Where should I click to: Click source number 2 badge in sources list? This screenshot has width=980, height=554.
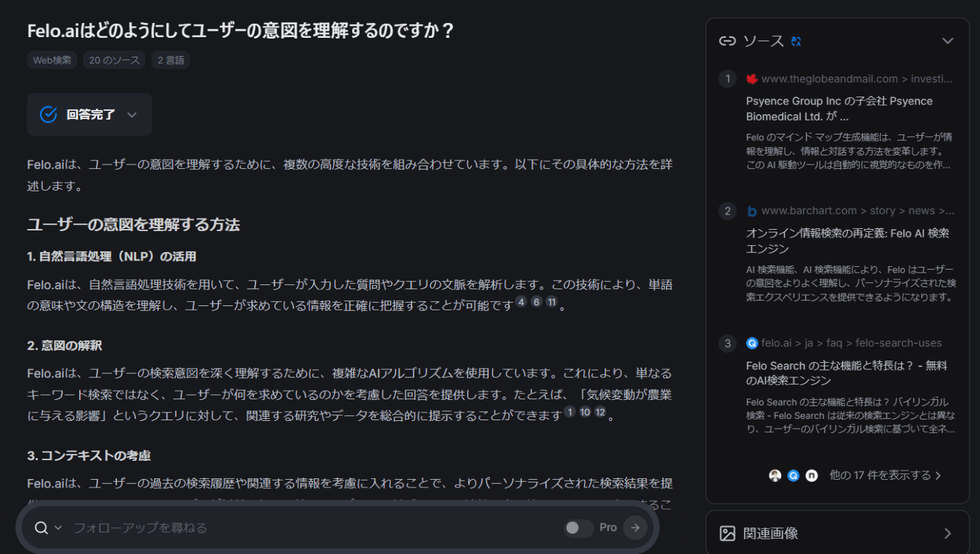click(727, 211)
